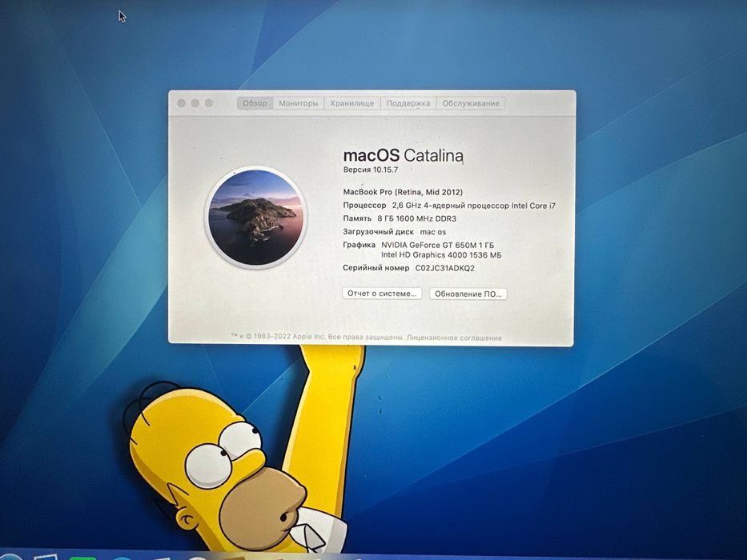Click the Intel HD Graphics 4000 line
This screenshot has height=560, width=747.
[441, 255]
